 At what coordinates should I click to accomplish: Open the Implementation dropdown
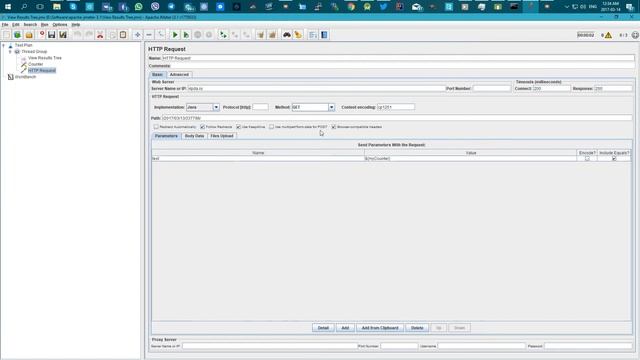tap(216, 107)
